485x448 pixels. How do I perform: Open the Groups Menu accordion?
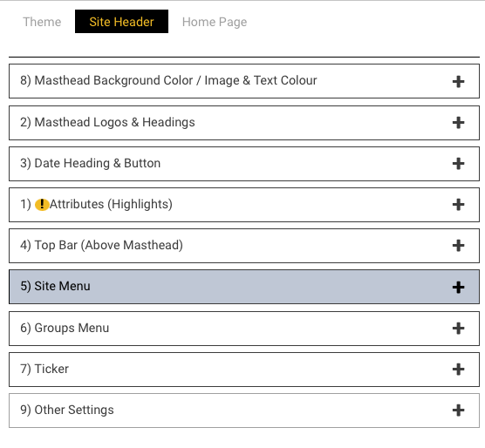(x=244, y=329)
